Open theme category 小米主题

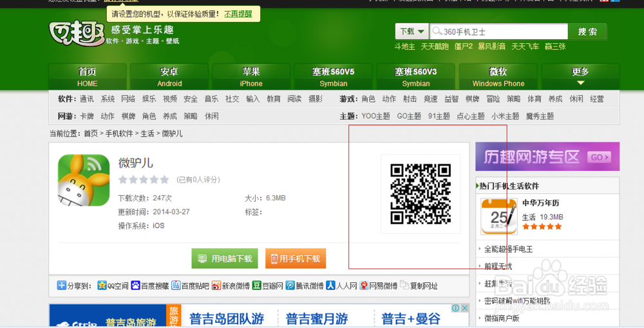505,117
